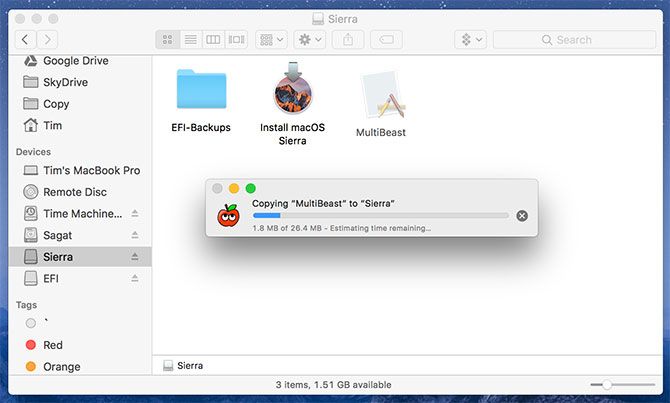The height and width of the screenshot is (403, 670).
Task: Open the item arrangement dropdown
Action: pos(271,40)
